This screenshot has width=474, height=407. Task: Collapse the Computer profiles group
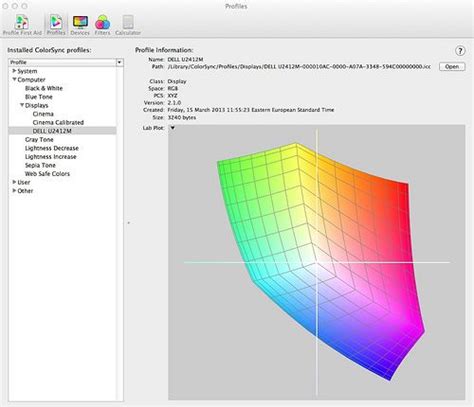pyautogui.click(x=14, y=79)
